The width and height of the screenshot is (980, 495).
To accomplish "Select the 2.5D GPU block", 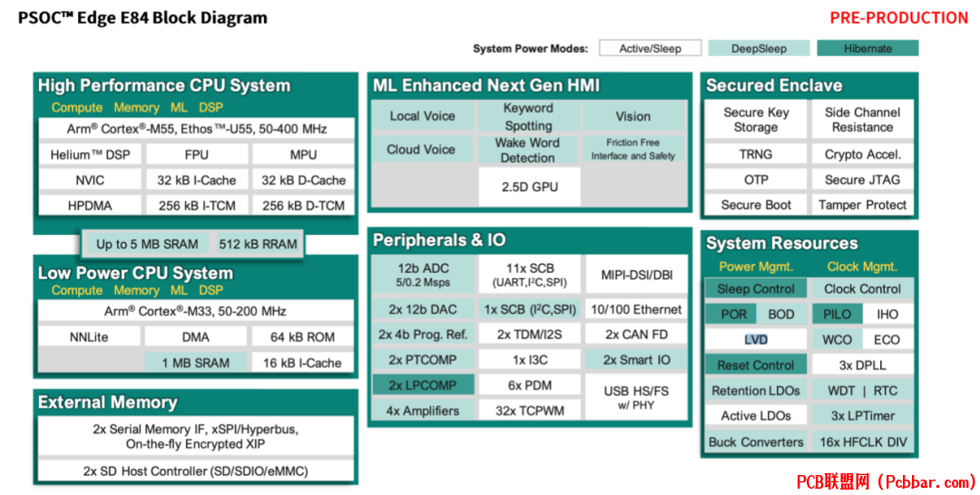I will (529, 187).
